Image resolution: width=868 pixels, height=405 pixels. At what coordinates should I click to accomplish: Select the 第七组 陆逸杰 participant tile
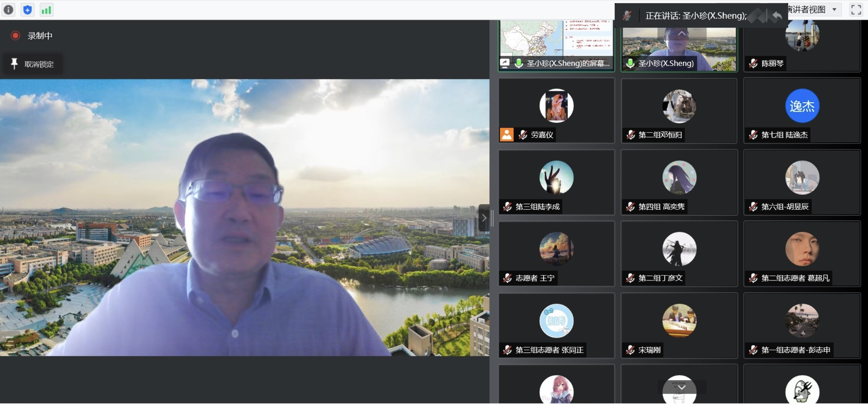pos(802,111)
